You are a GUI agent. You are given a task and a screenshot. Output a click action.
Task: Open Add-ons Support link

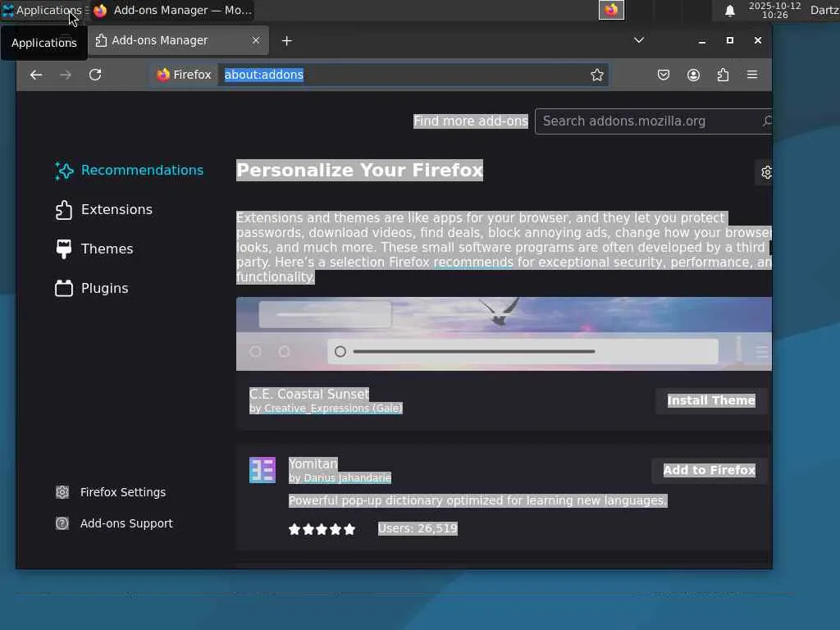coord(114,523)
